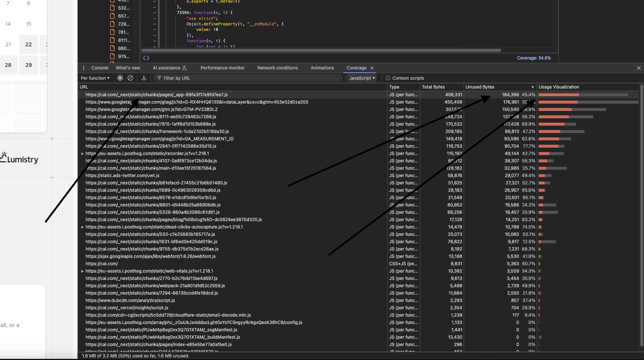Image resolution: width=644 pixels, height=360 pixels.
Task: Select the _app-89fa3f17e9fd7ee7.js row
Action: point(359,95)
